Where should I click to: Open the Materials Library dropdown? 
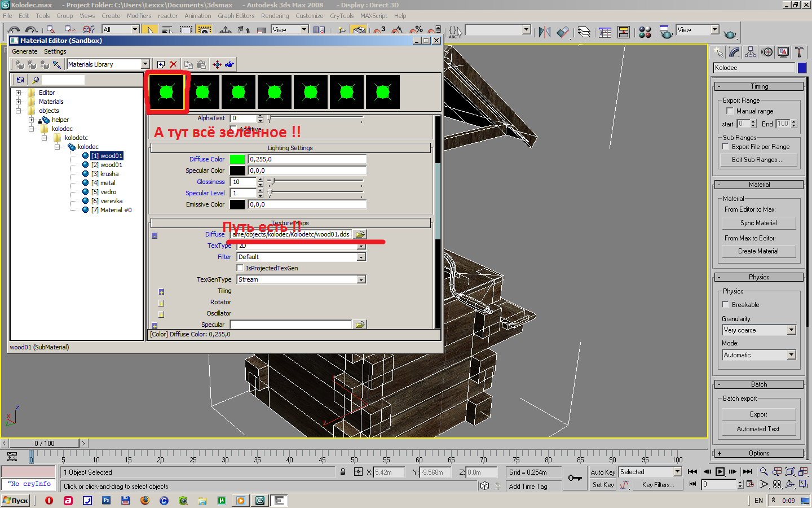[x=145, y=64]
